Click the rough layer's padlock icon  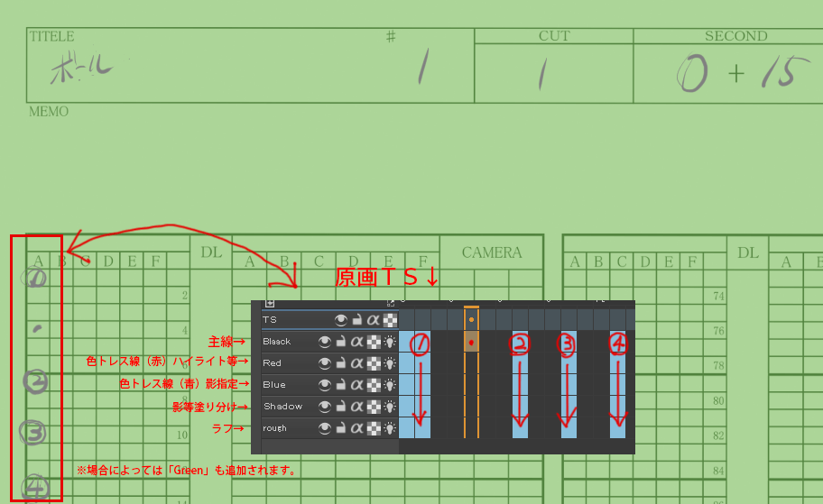click(340, 428)
